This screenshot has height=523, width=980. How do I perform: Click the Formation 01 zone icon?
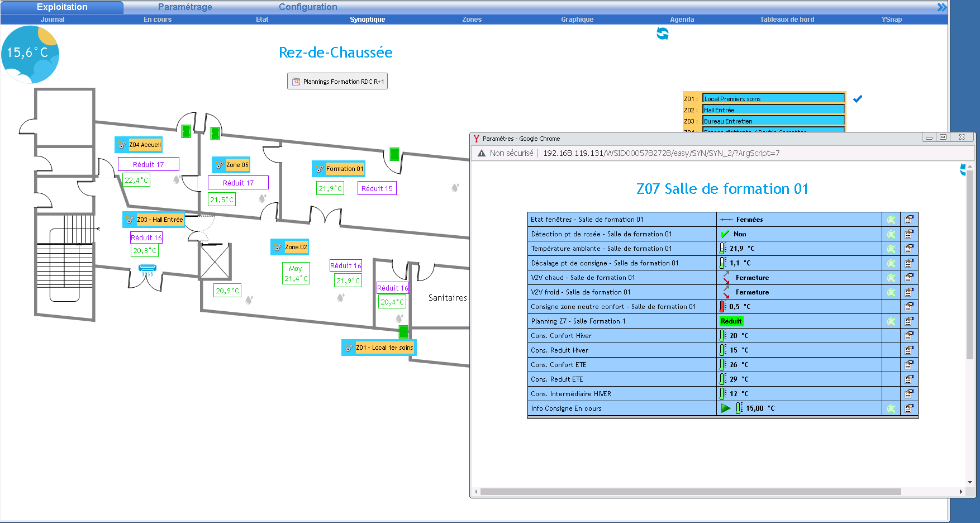[x=319, y=169]
